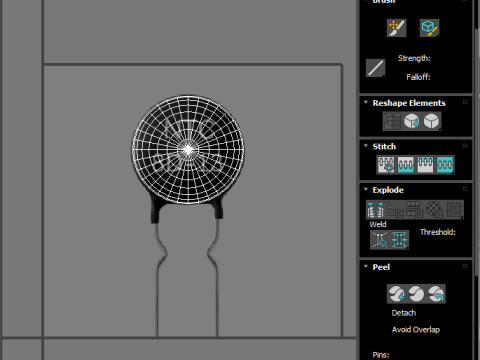Click the Weld Selected Subobjects icon
Image resolution: width=480 pixels, height=360 pixels.
[399, 240]
